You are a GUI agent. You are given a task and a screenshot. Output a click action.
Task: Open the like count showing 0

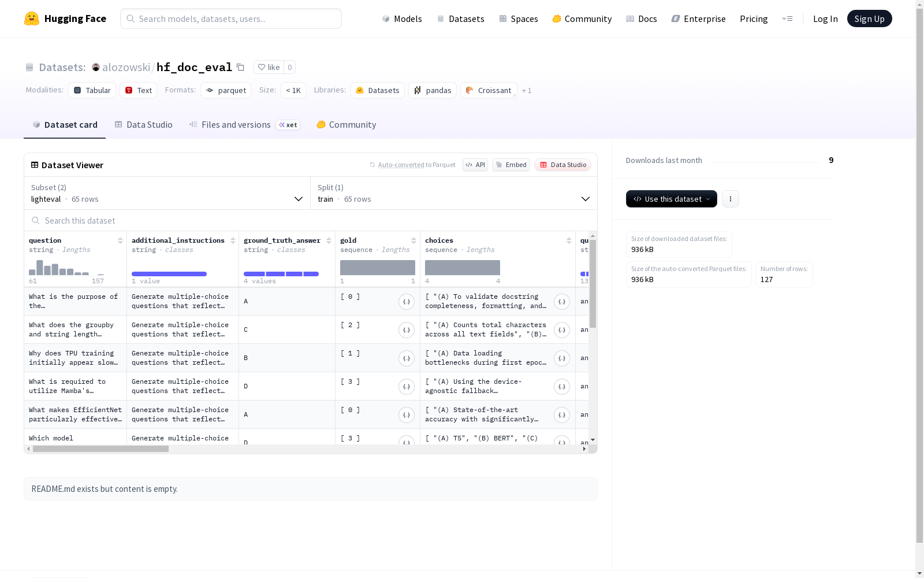(290, 67)
